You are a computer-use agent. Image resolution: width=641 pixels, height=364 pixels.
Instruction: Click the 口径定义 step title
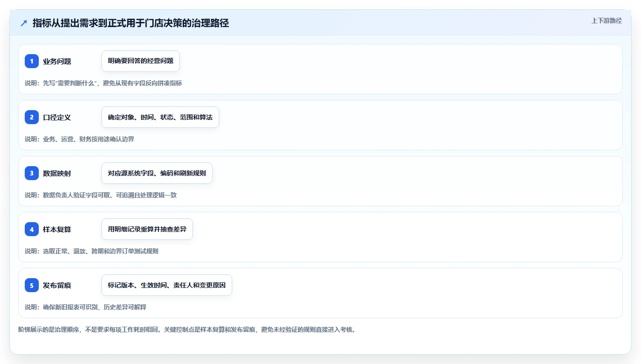57,117
